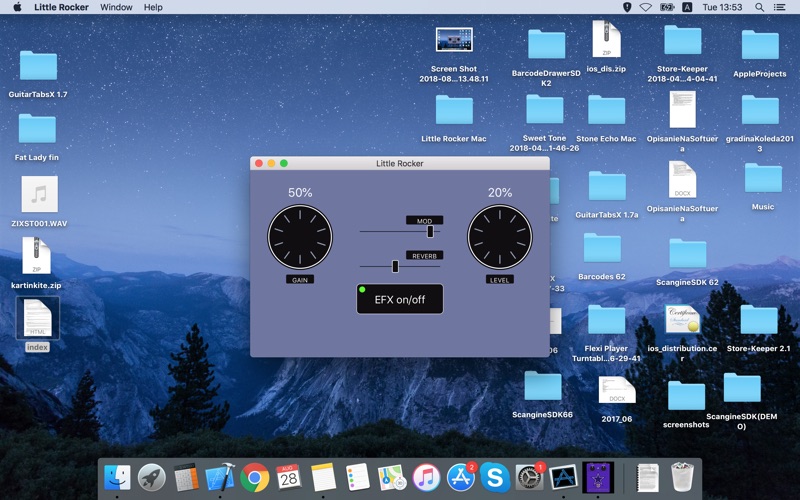Select the ScangineSDK 62 folder
Image resolution: width=800 pixels, height=500 pixels.
click(688, 253)
